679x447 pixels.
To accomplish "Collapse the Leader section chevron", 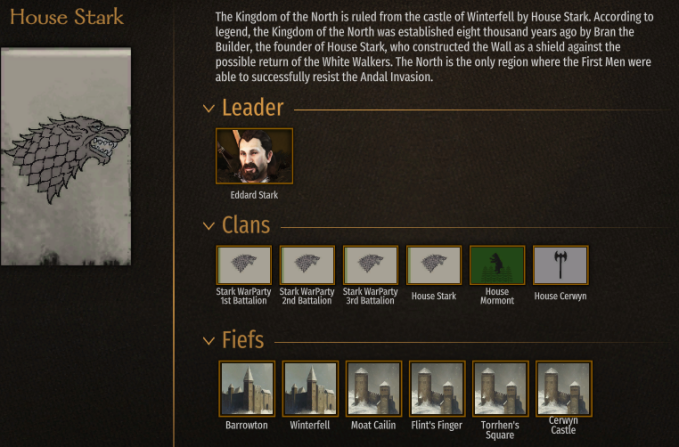I will [209, 109].
